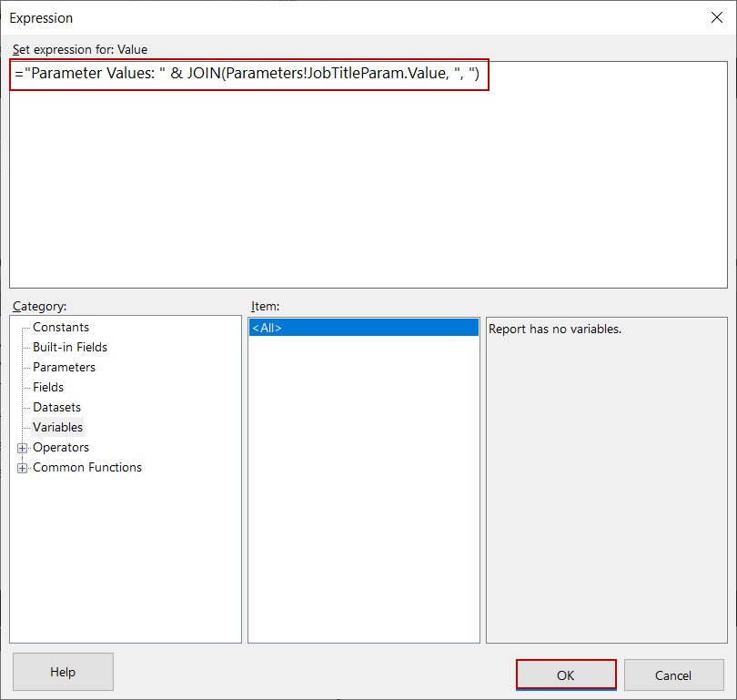Open Help for the Expression dialog
This screenshot has width=737, height=700.
(62, 671)
